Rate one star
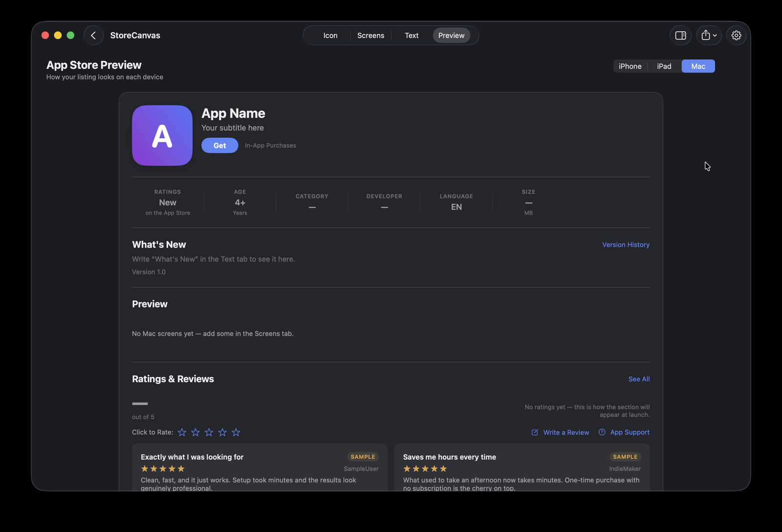The image size is (782, 532). coord(182,432)
